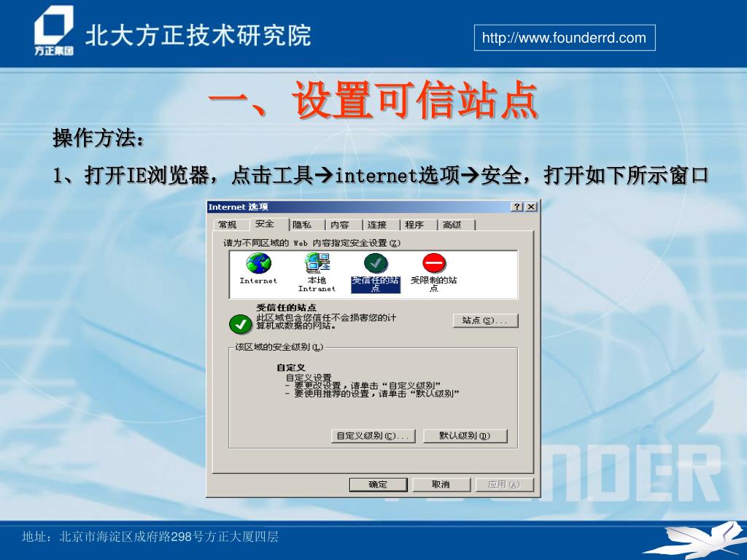Confirm with the 确定 button
Screen dimensions: 747x560
pyautogui.click(x=379, y=484)
